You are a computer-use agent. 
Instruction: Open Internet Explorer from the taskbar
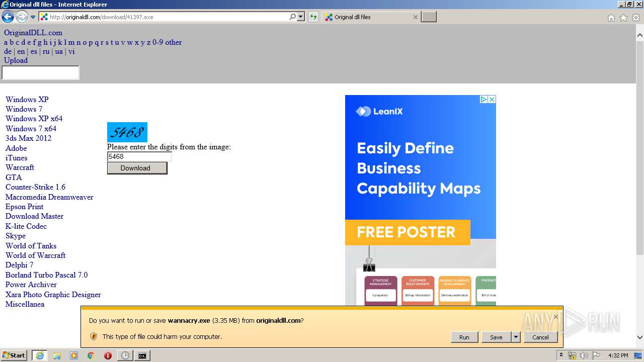tap(40, 355)
